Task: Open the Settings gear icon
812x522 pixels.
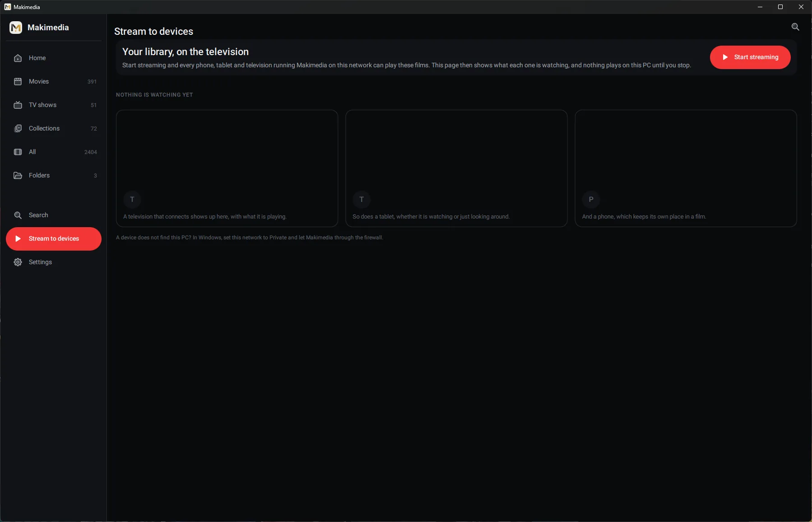Action: 18,262
